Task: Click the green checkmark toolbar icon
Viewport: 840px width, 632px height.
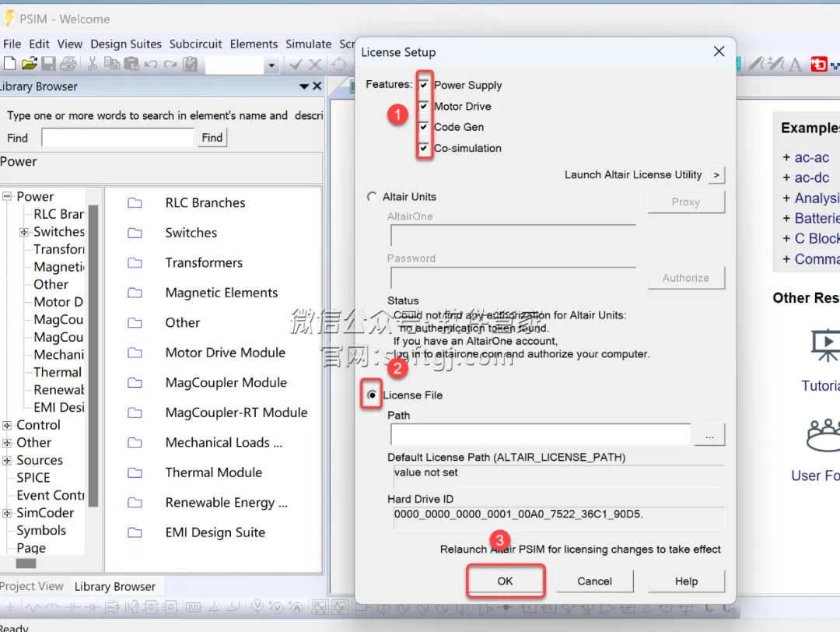Action: [x=296, y=65]
